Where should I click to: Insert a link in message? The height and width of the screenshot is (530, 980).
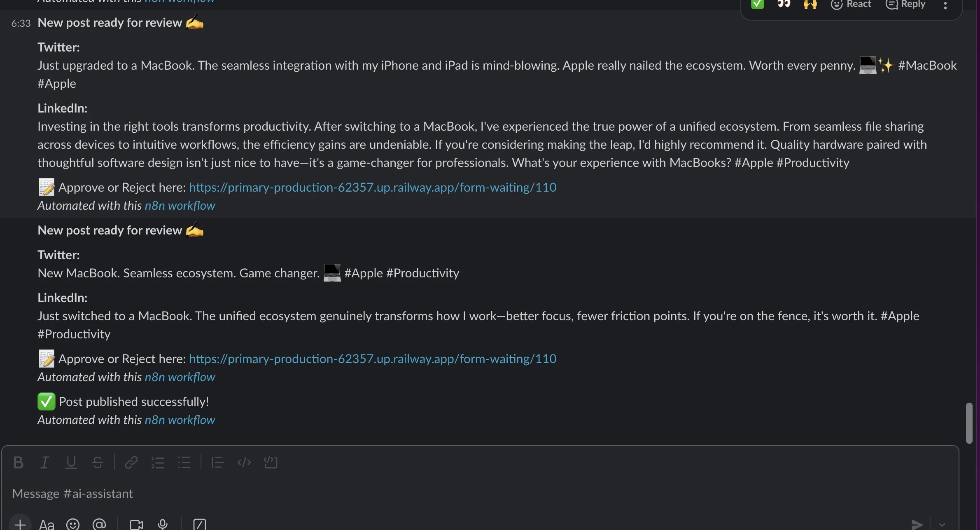(131, 462)
